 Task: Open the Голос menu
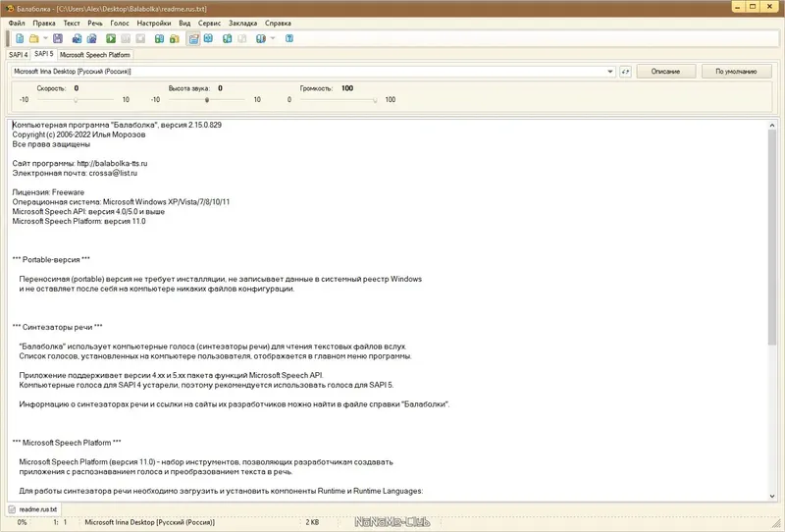[120, 23]
